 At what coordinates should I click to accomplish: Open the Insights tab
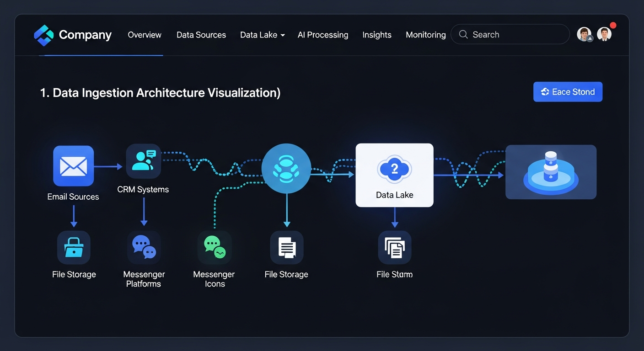tap(377, 35)
